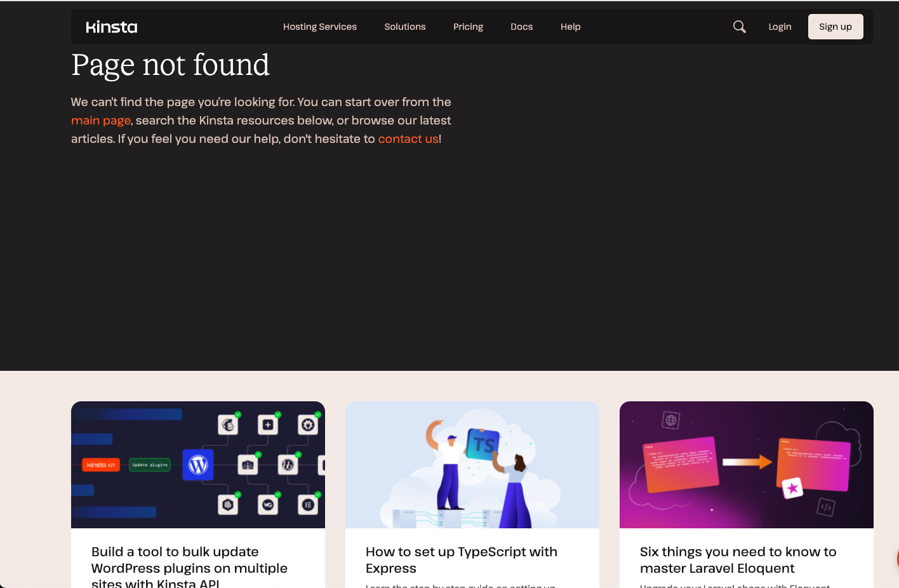The height and width of the screenshot is (588, 899).
Task: Open the TypeScript with Express illustration
Action: 472,464
